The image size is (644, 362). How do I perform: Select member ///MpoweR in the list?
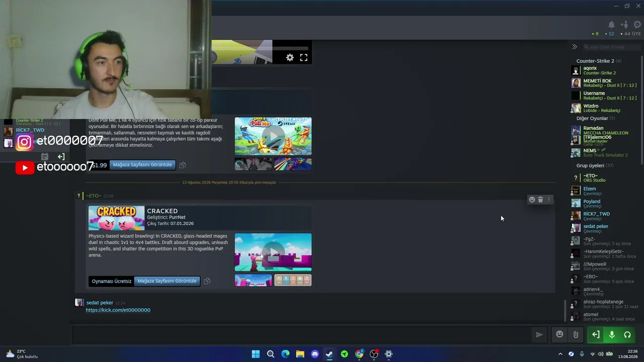(x=606, y=266)
